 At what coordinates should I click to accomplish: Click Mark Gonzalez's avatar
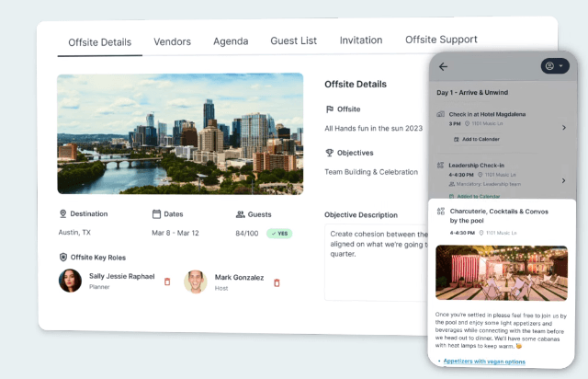pyautogui.click(x=196, y=281)
